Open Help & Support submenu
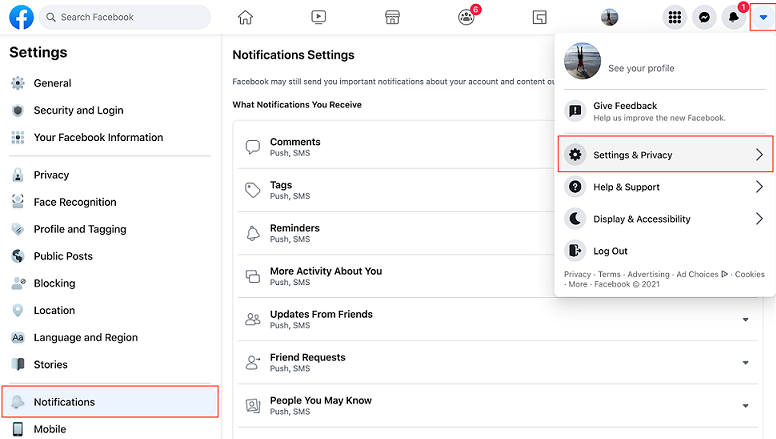 tap(665, 187)
